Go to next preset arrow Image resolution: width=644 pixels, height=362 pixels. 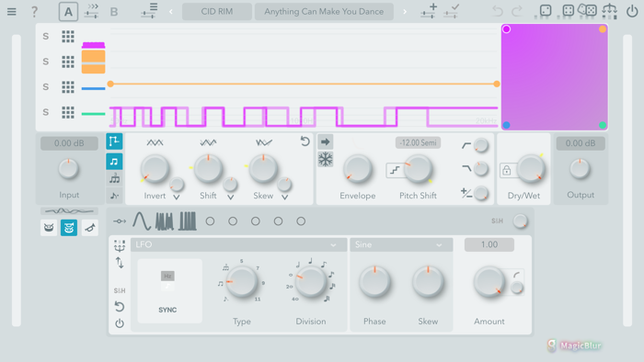[405, 11]
